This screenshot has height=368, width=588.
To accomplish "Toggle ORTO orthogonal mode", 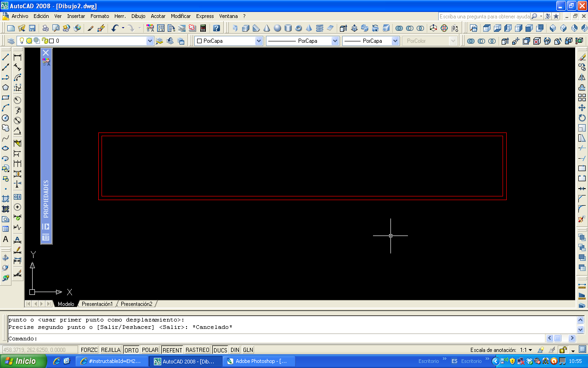I will tap(131, 350).
